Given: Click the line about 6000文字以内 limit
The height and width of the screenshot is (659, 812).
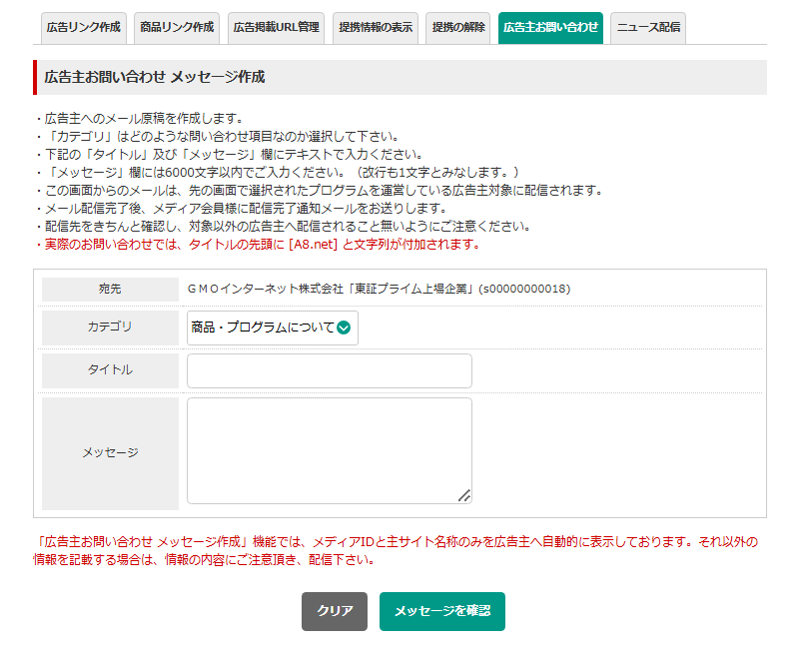Looking at the screenshot, I should coord(278,173).
